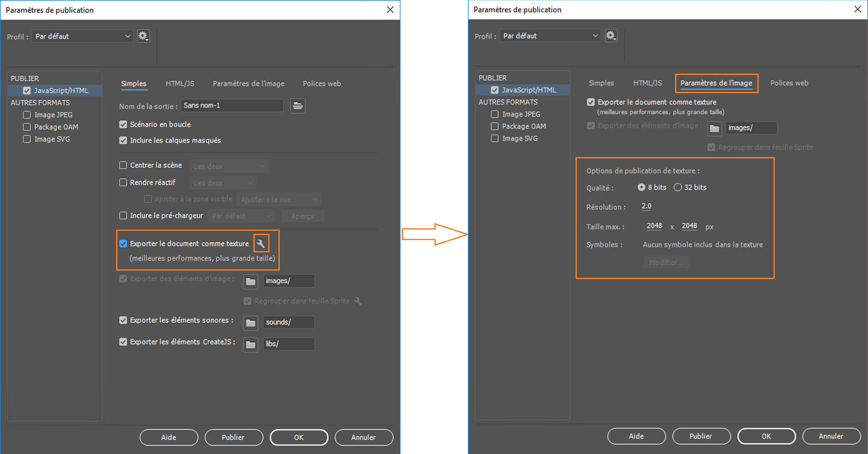Click the libs/ path input field
The width and height of the screenshot is (868, 454).
(289, 344)
